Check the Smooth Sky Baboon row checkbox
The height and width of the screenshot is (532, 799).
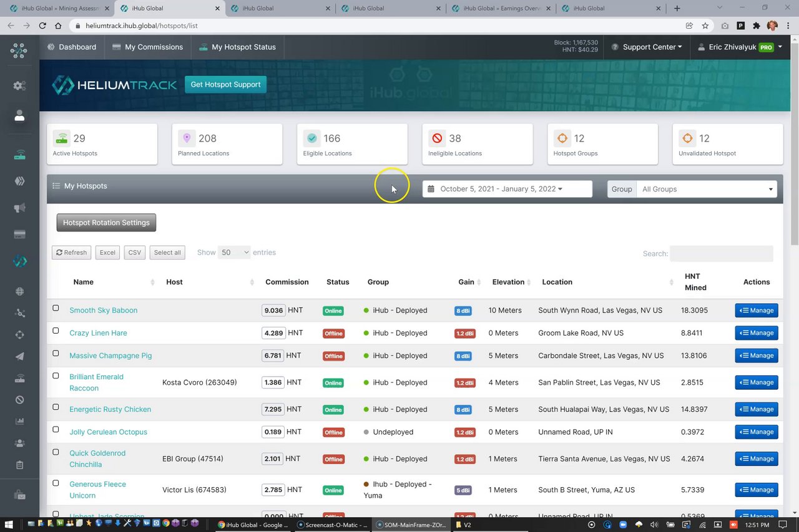pos(56,308)
